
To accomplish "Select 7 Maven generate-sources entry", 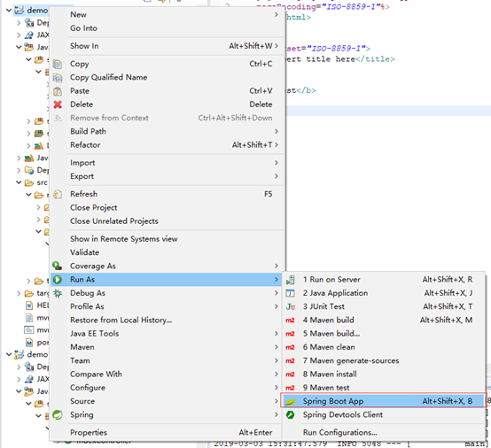I will click(384, 360).
